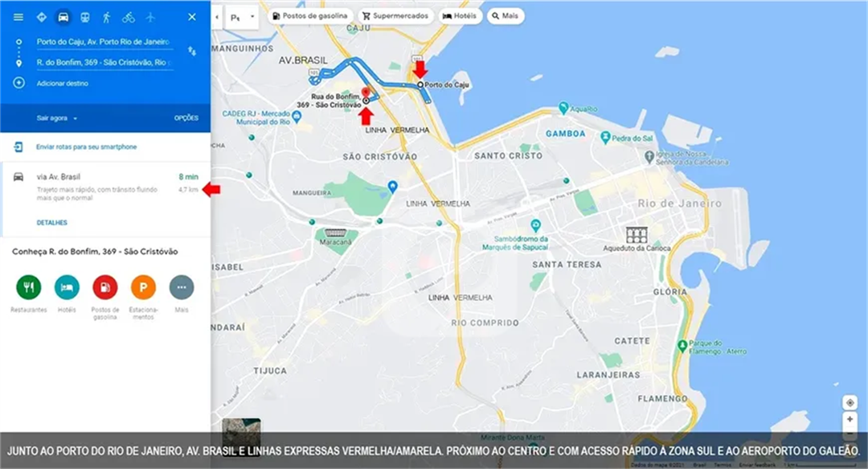Open route OPÇÕES

point(186,118)
